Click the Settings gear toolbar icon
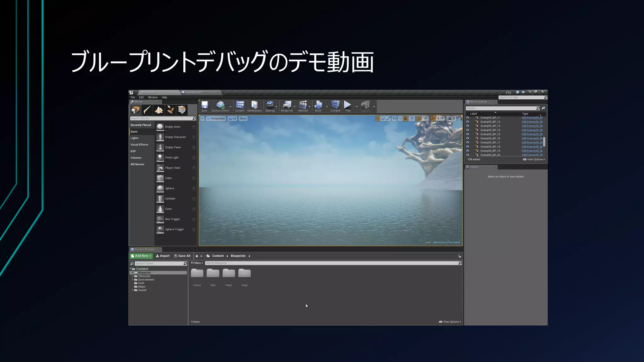The width and height of the screenshot is (644, 362). (x=270, y=106)
